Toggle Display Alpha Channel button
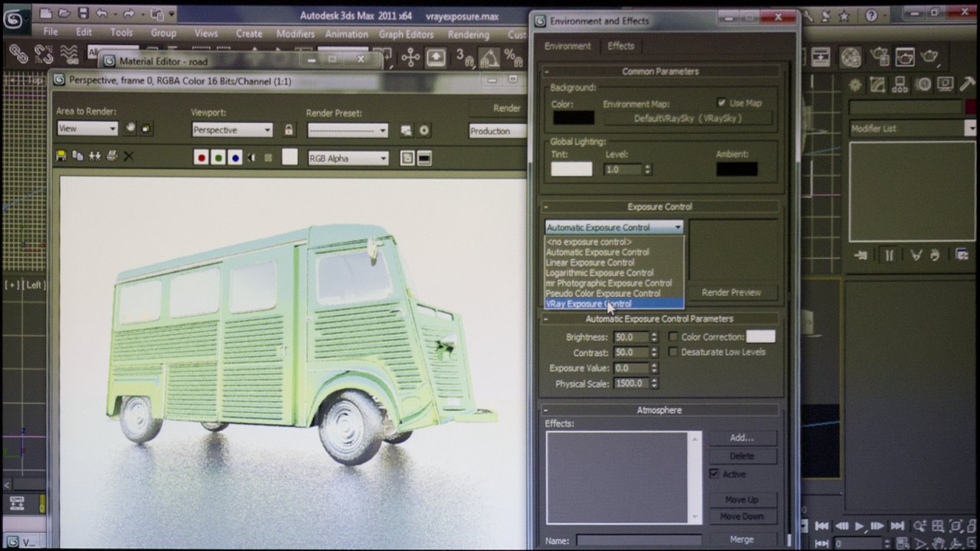Screen dimensions: 980x551 tap(252, 158)
